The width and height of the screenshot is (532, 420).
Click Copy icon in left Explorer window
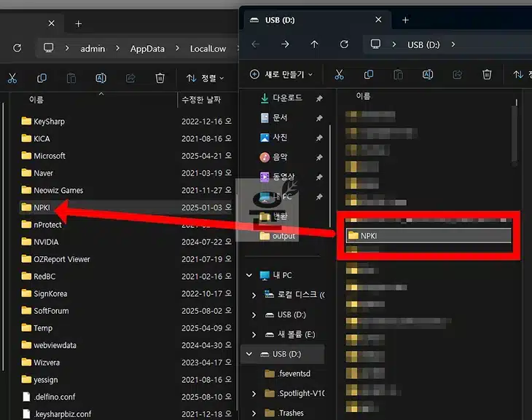42,79
